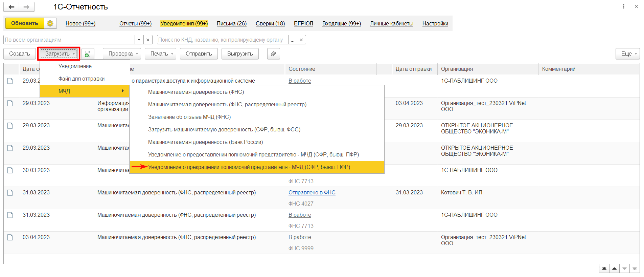Open the Еще dropdown menu
644x277 pixels.
(628, 54)
